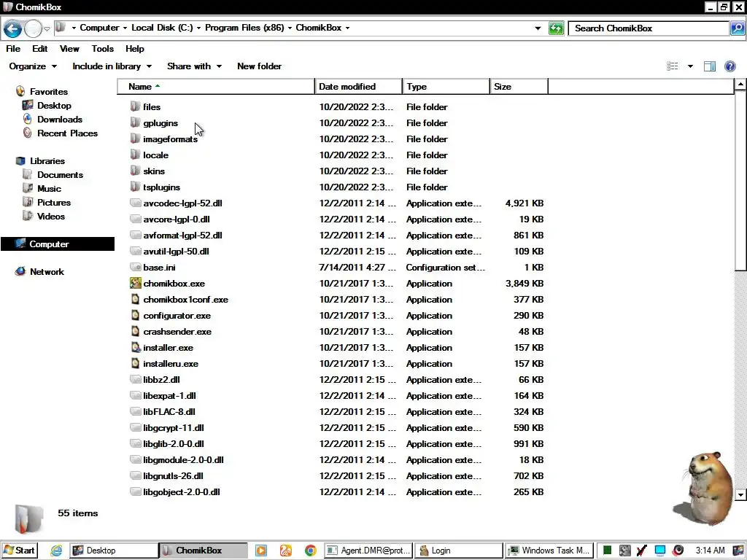
Task: Switch to the Login taskbar window
Action: point(458,551)
